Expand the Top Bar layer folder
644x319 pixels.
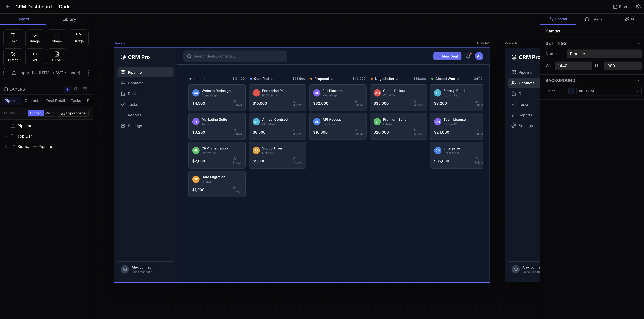(6, 136)
